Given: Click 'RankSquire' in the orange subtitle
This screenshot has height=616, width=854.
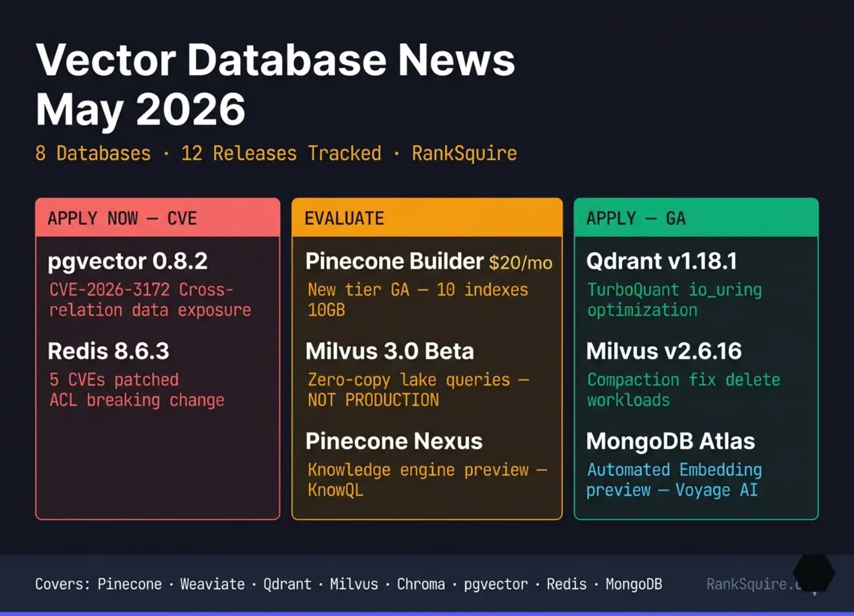Looking at the screenshot, I should [x=465, y=153].
